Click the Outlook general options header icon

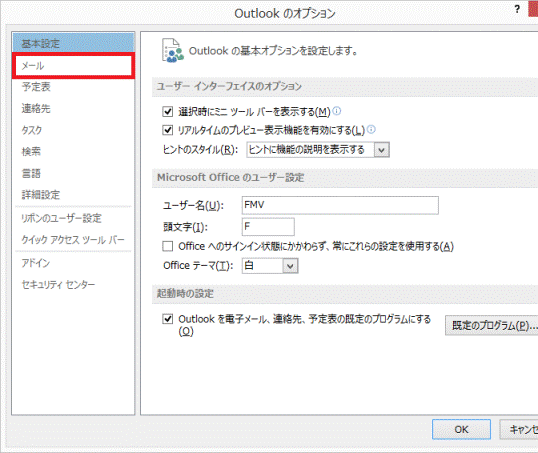point(173,50)
